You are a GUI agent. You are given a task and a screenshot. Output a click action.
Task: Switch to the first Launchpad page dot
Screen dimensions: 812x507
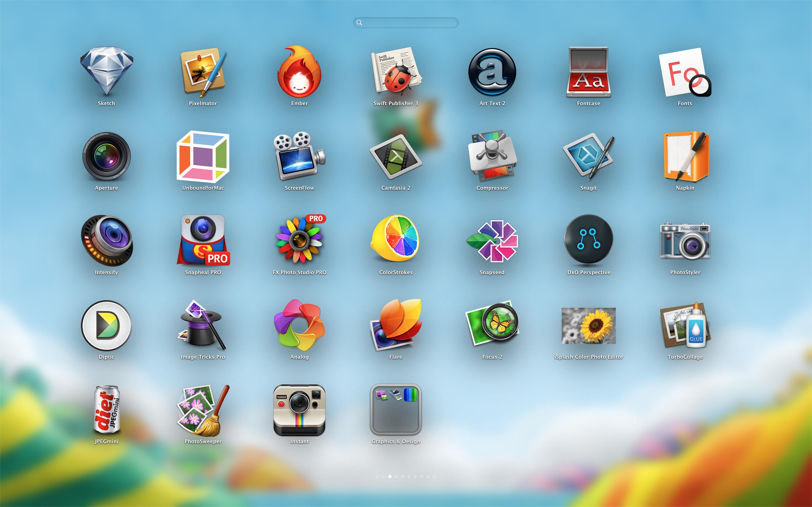pos(377,477)
